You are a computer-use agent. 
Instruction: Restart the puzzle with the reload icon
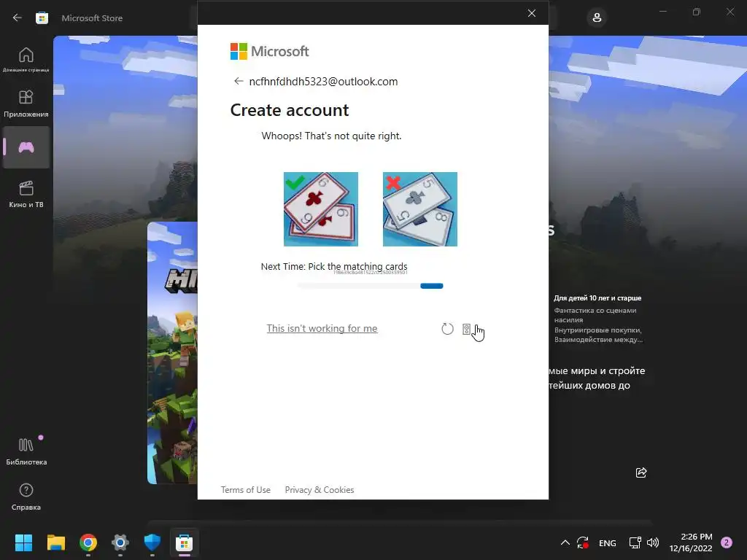447,329
